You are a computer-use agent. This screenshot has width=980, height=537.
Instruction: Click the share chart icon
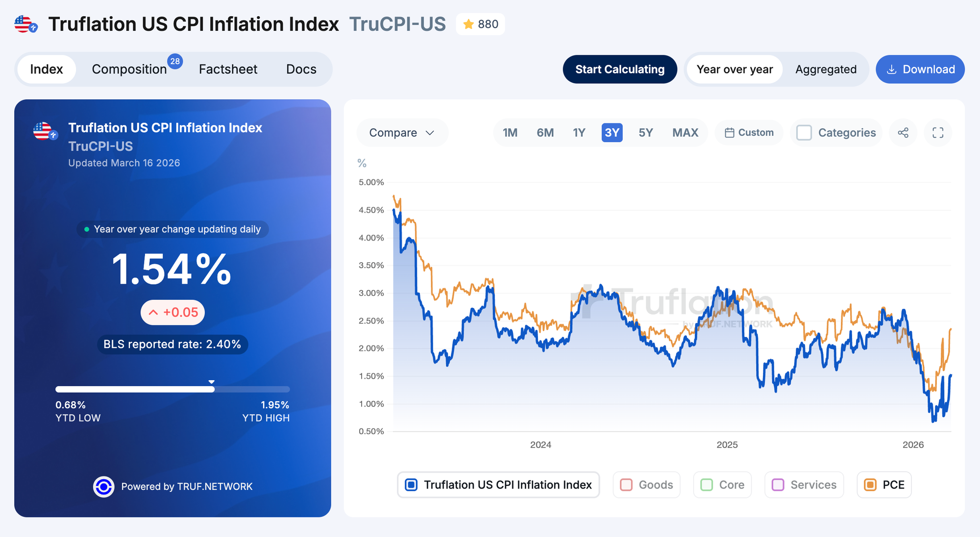(903, 133)
